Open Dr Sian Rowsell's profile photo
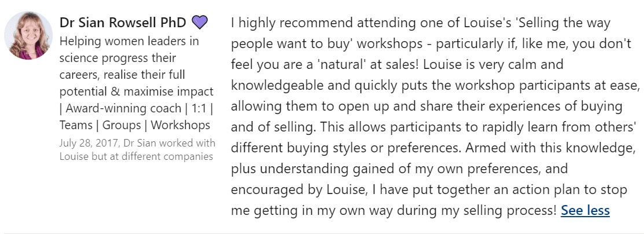 pos(28,35)
